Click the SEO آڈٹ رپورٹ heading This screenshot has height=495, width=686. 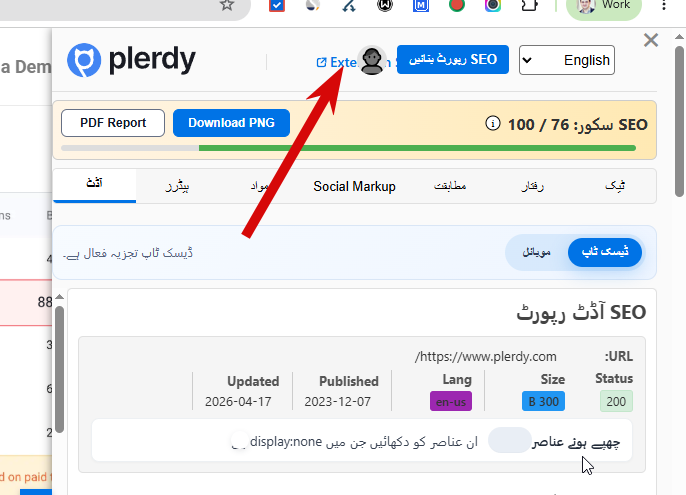(581, 312)
